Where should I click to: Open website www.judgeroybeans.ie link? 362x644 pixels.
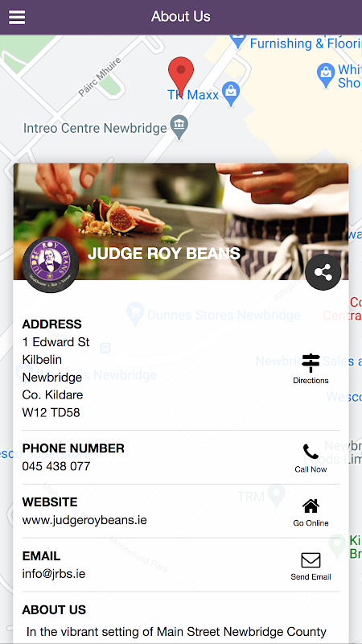pos(84,520)
